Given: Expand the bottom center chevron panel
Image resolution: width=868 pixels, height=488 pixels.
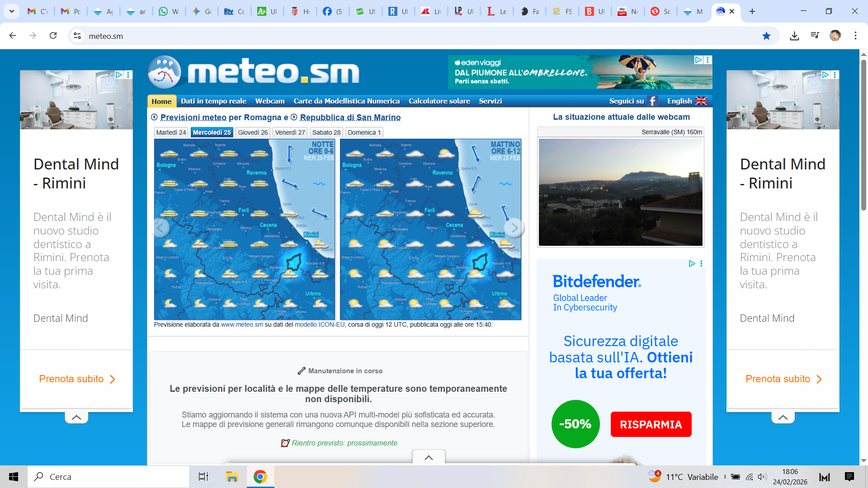Looking at the screenshot, I should pos(429,458).
